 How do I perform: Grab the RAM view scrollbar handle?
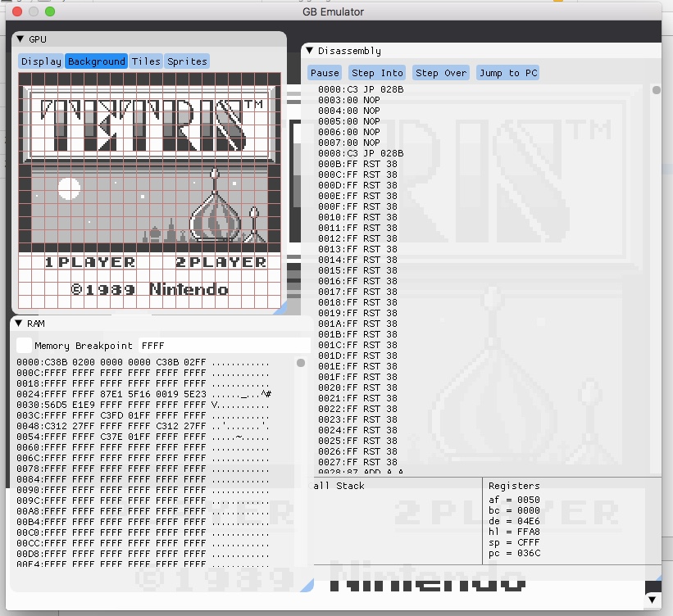tap(301, 363)
